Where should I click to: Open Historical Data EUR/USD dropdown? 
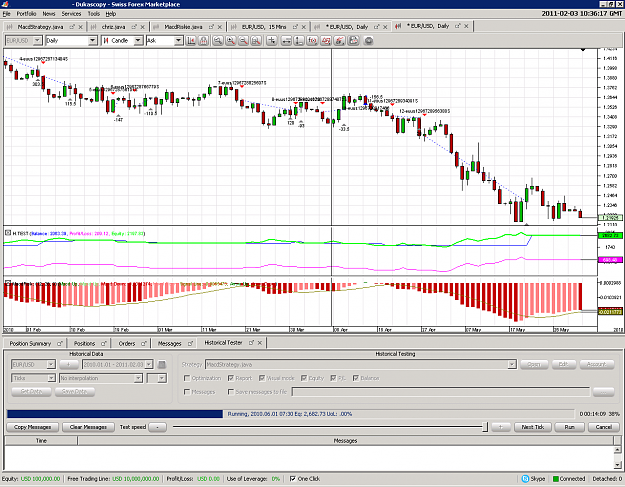[x=51, y=365]
